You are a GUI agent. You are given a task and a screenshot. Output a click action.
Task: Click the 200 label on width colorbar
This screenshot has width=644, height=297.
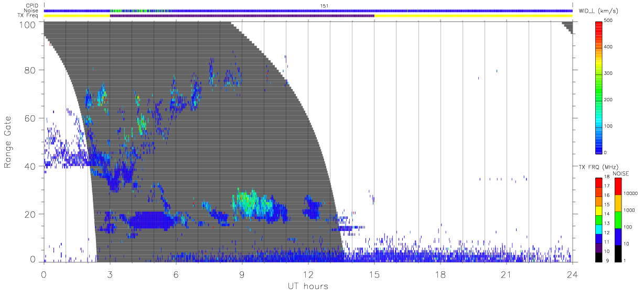[609, 100]
